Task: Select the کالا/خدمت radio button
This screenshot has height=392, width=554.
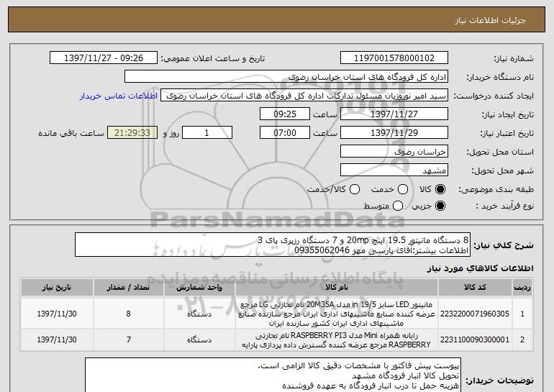Action: [x=355, y=190]
